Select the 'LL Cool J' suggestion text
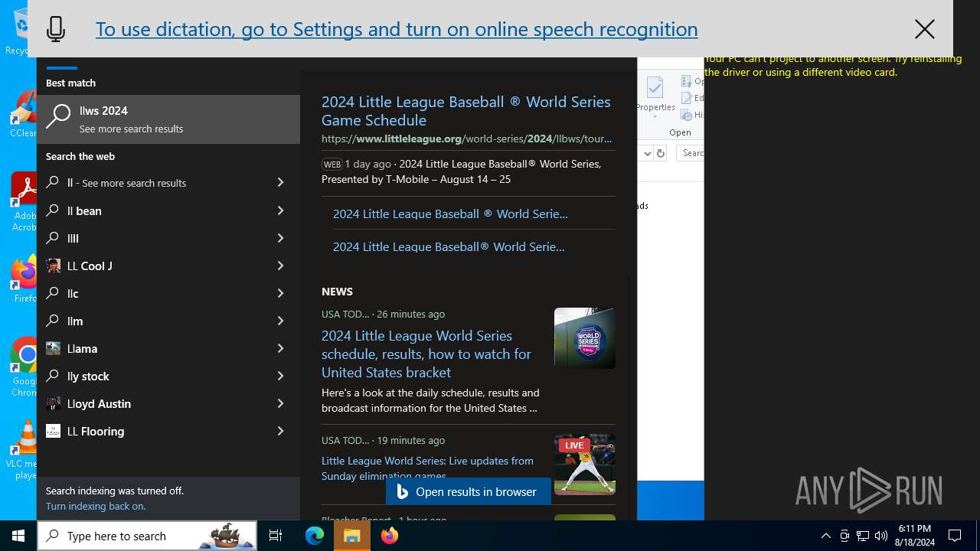This screenshot has height=551, width=980. [90, 266]
